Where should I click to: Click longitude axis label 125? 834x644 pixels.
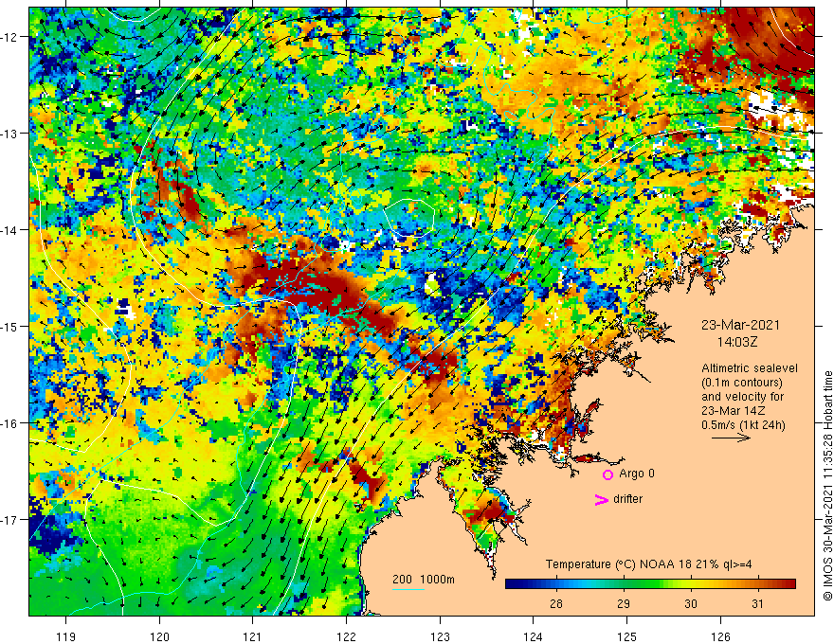coord(627,636)
